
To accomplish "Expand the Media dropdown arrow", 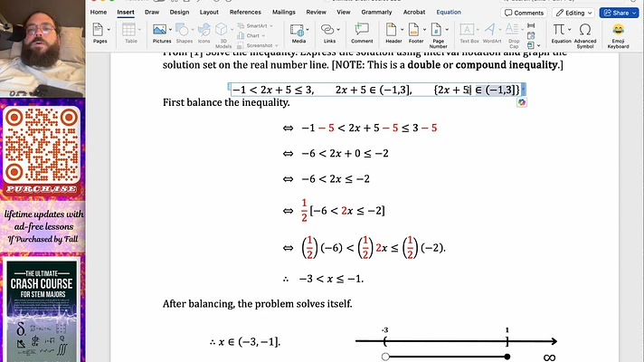I will coord(308,30).
